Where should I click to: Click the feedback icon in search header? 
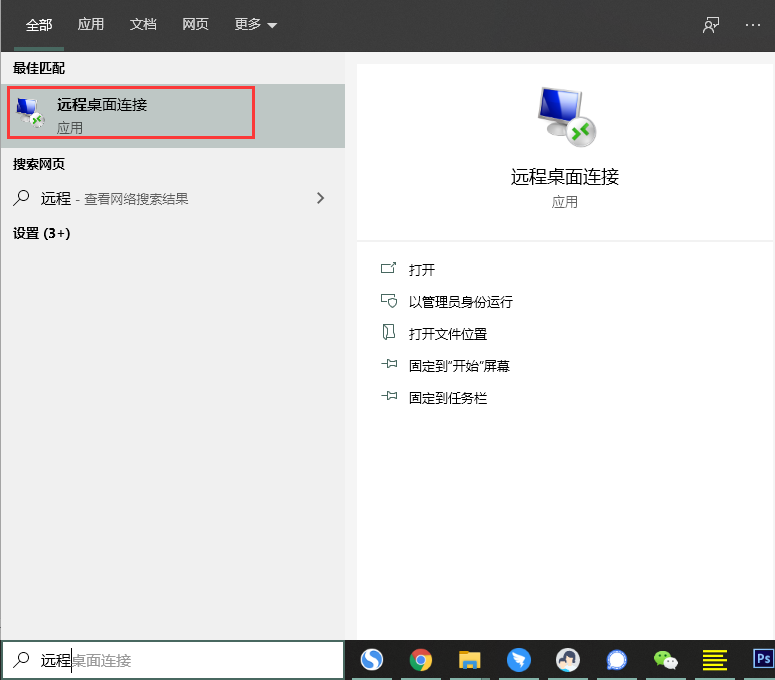pos(711,25)
